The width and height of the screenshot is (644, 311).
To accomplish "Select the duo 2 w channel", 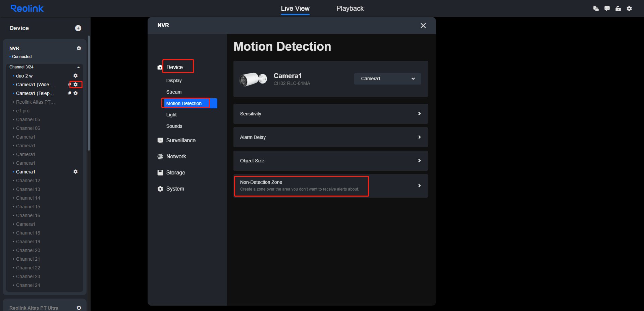I will 24,76.
